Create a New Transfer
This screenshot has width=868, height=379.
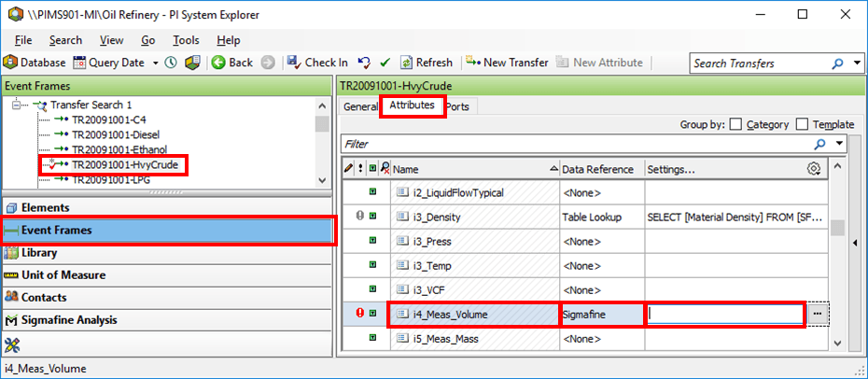507,63
